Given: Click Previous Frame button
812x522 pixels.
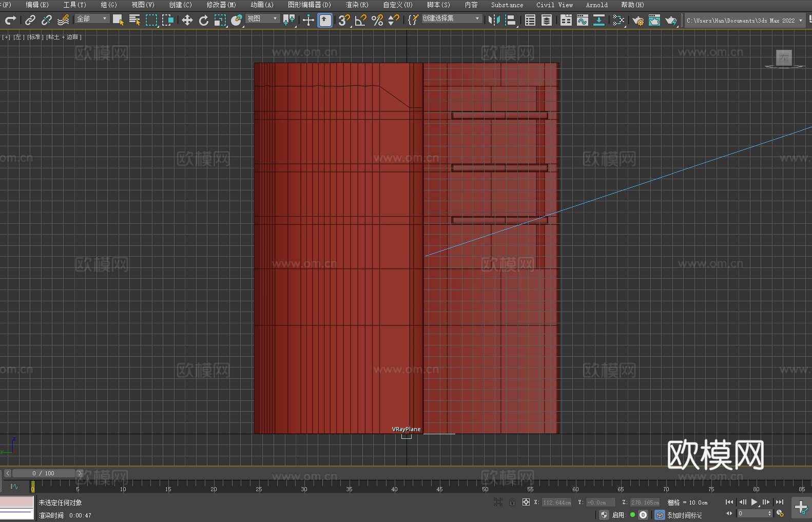Looking at the screenshot, I should click(742, 502).
